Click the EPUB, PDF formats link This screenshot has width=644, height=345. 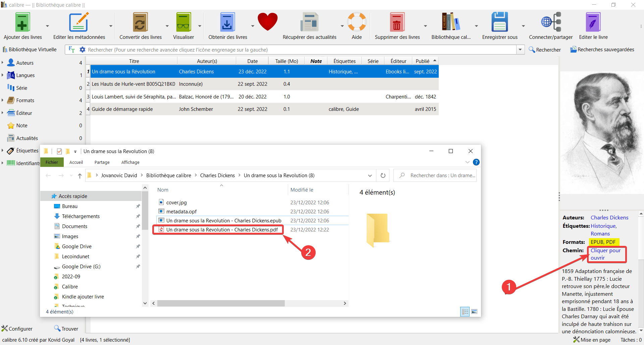click(x=603, y=242)
